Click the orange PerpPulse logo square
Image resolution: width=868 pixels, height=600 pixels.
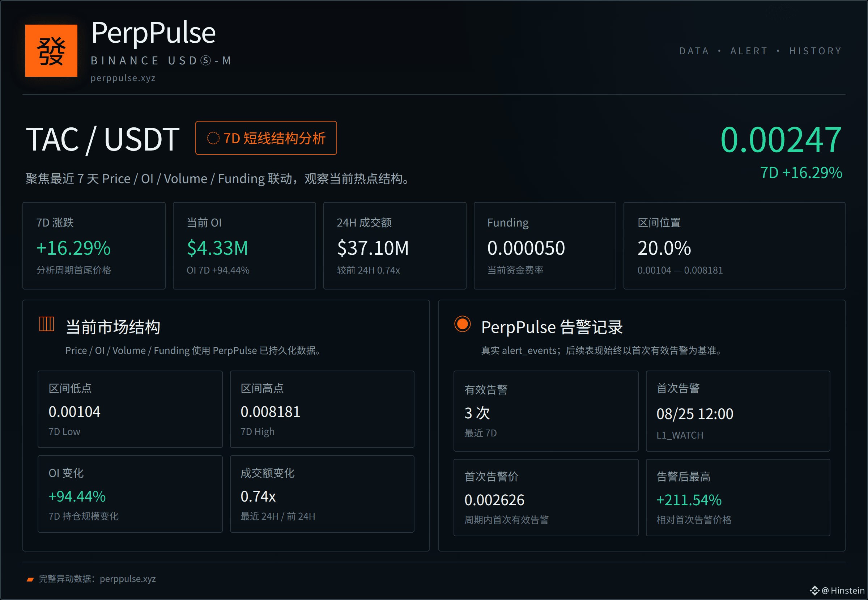tap(51, 50)
